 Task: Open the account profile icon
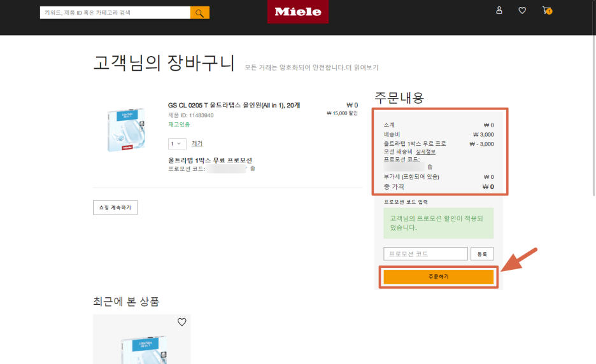[499, 11]
